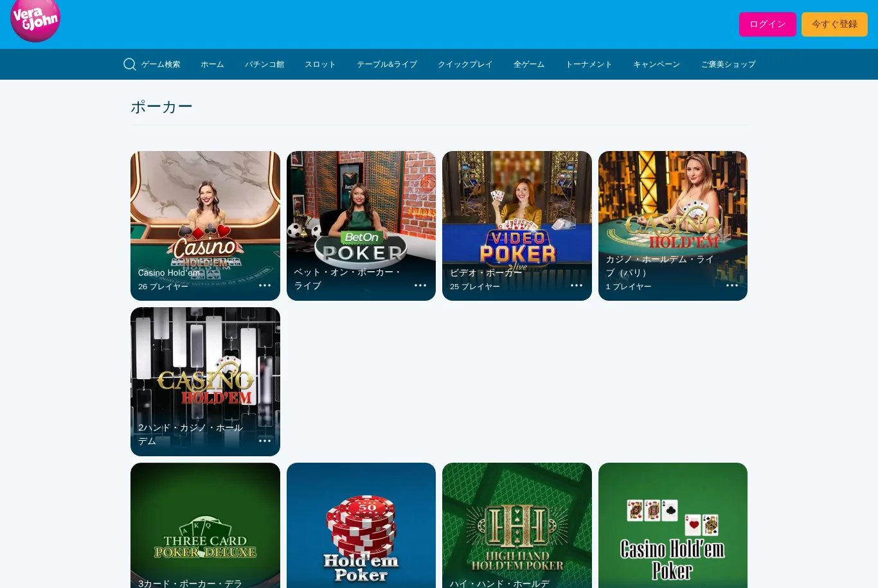Screen dimensions: 878x588
Task: Click the ポーカー page heading
Action: click(161, 107)
